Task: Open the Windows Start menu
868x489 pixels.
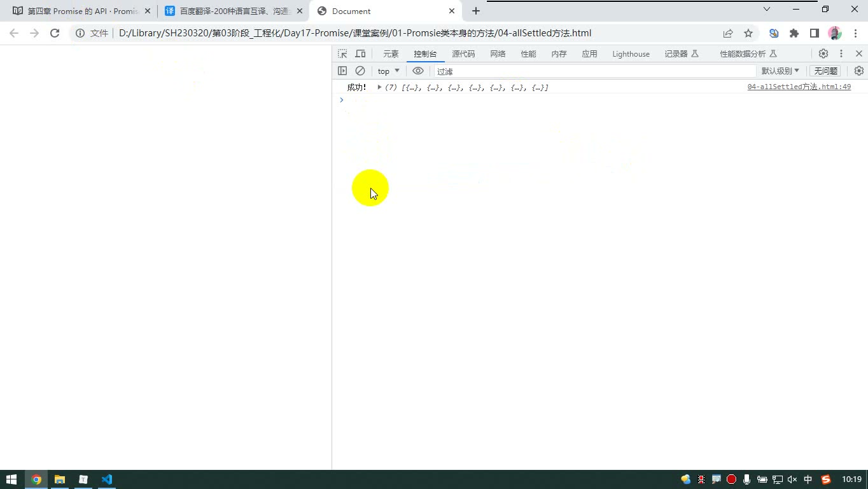Action: point(11,479)
